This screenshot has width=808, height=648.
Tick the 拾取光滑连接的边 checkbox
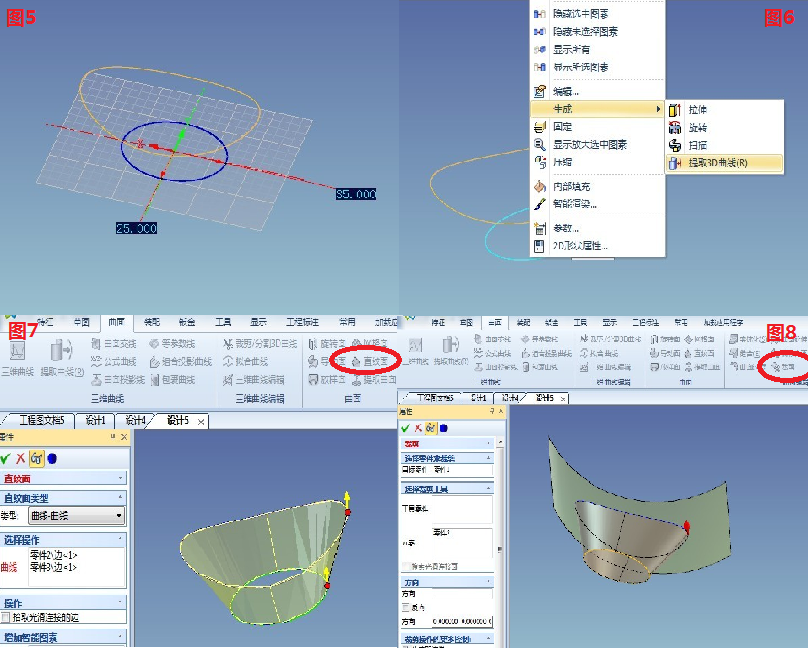tap(6, 617)
